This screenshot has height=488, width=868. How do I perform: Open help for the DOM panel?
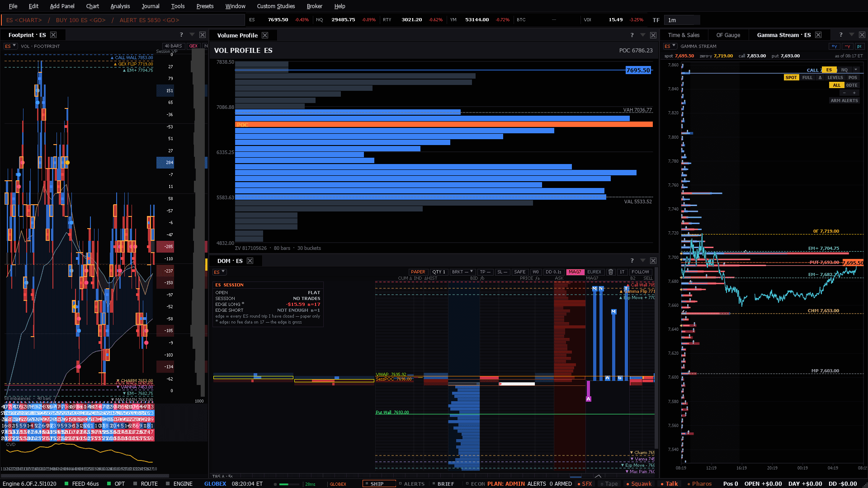[632, 261]
